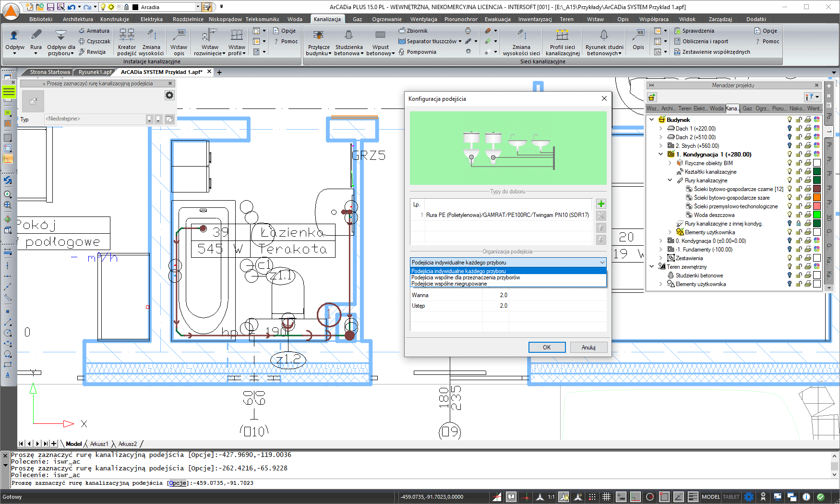Click Profil sieci kanalizacyjnej tool
The height and width of the screenshot is (504, 840).
[563, 42]
